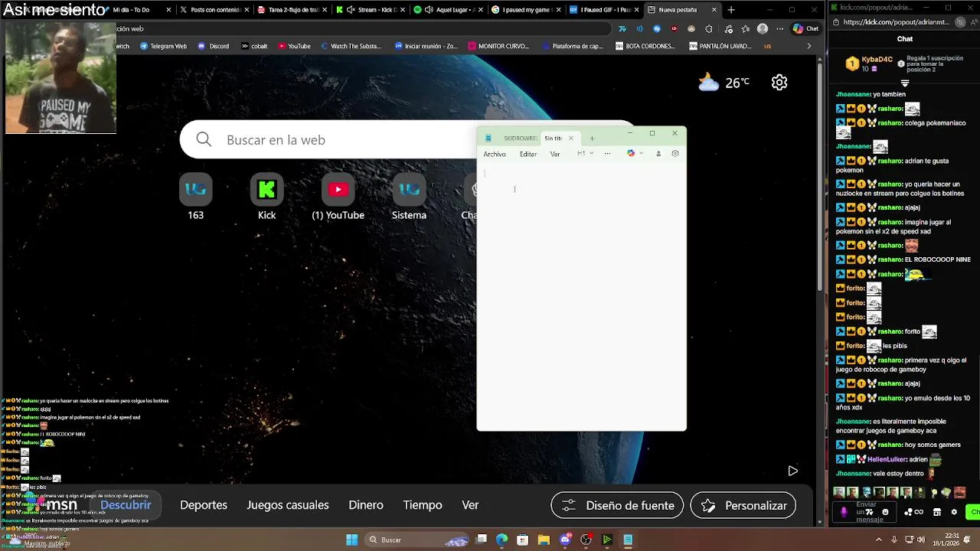Open Edge settings and more ellipsis
The image size is (980, 551).
click(778, 28)
